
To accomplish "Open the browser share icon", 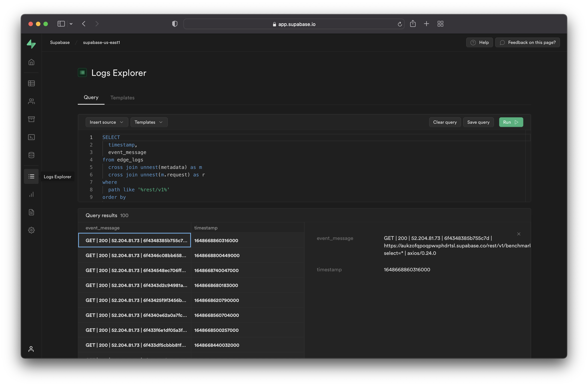I will (413, 24).
